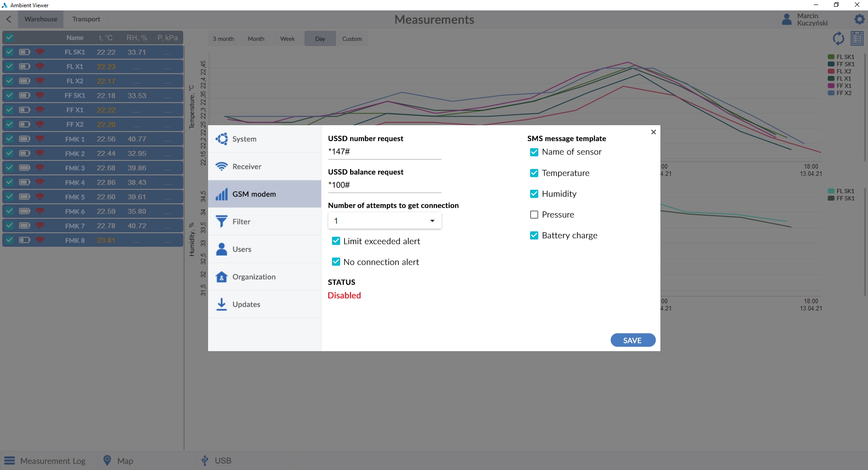Image resolution: width=868 pixels, height=470 pixels.
Task: Select the Week time range tab
Action: (287, 38)
